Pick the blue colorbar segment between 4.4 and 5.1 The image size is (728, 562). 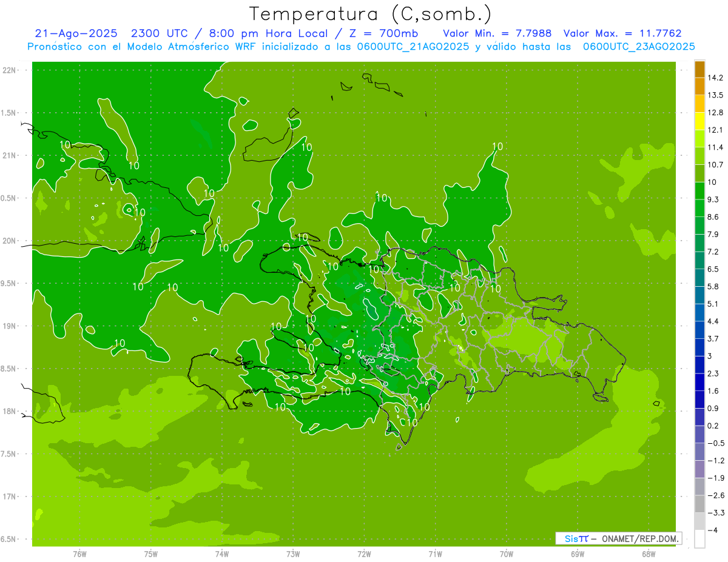[699, 313]
